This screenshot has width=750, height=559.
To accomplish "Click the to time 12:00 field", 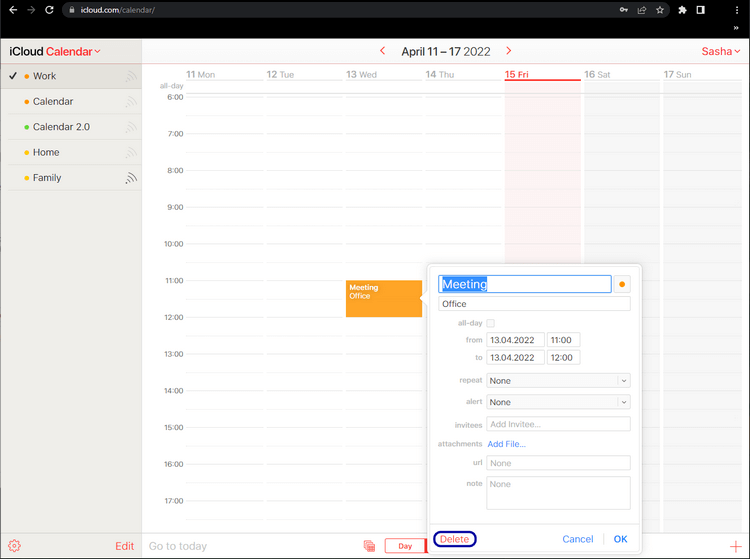I will pyautogui.click(x=563, y=357).
